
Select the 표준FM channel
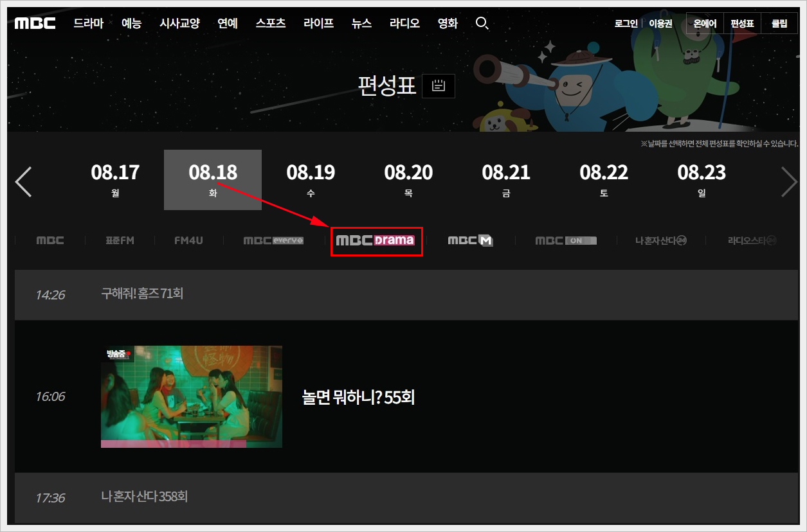120,240
